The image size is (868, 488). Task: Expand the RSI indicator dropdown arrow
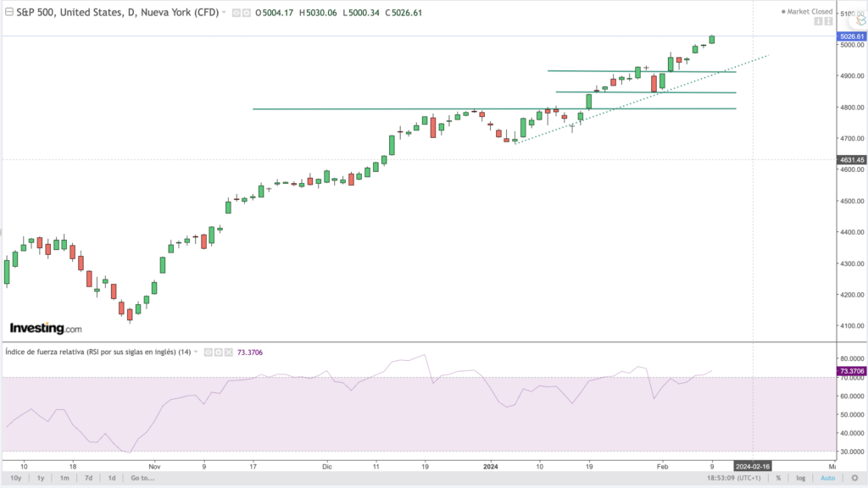coord(197,352)
